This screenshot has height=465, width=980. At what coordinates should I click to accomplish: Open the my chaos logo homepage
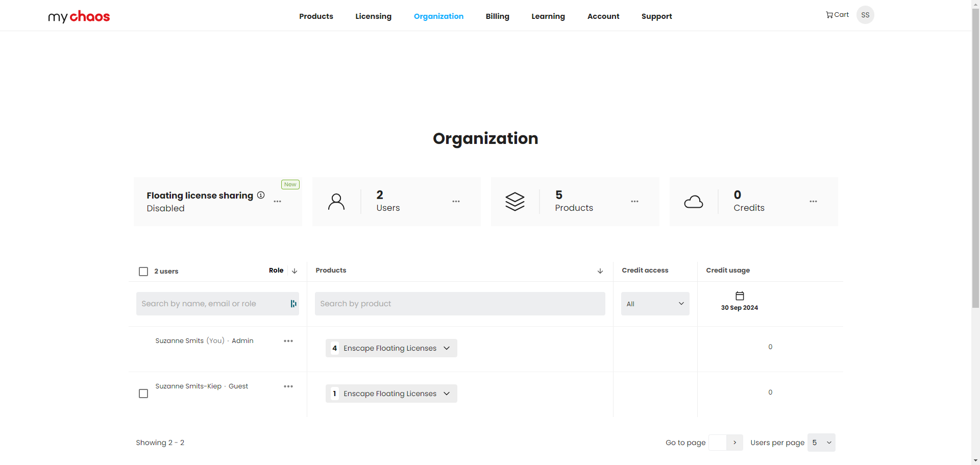[79, 16]
